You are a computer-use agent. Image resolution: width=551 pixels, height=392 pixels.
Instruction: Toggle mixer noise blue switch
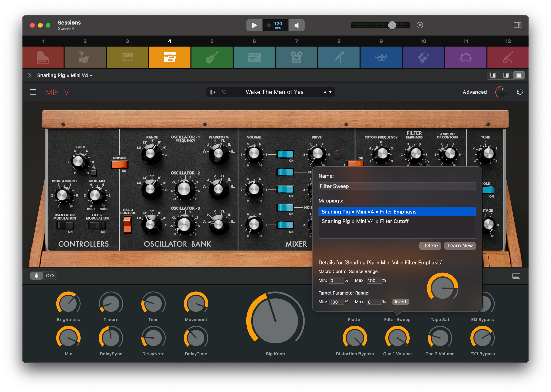coord(285,207)
